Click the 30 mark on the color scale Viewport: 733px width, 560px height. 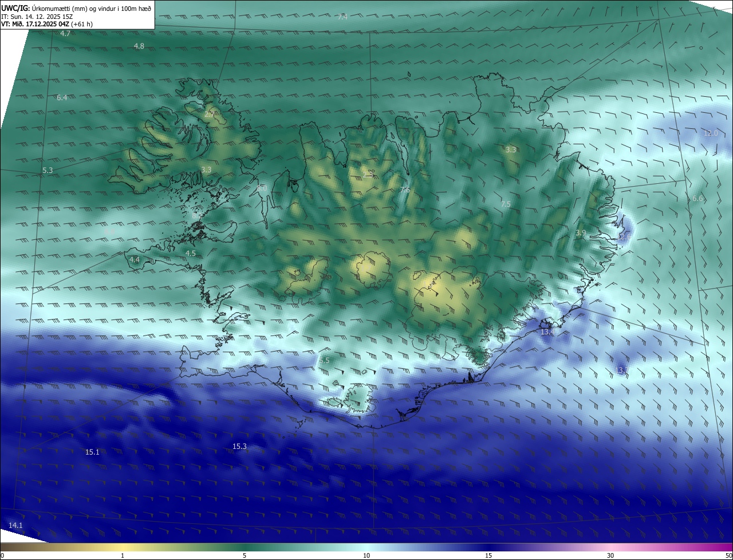[610, 555]
